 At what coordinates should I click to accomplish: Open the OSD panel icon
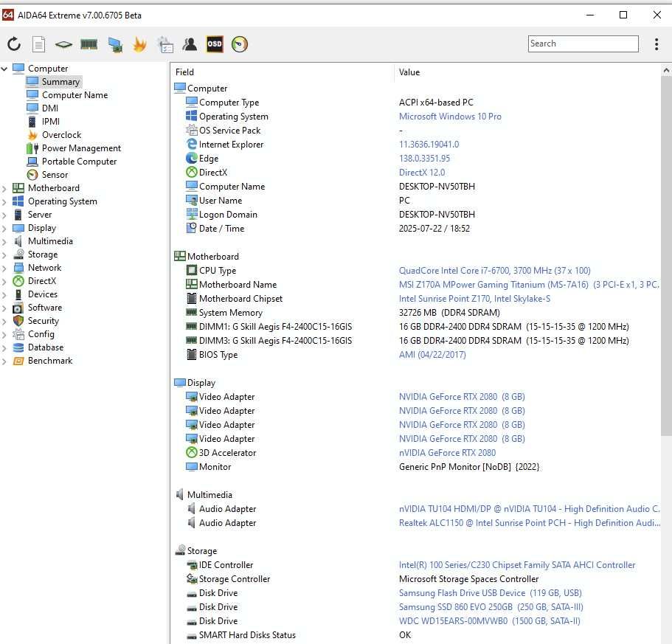[x=215, y=44]
